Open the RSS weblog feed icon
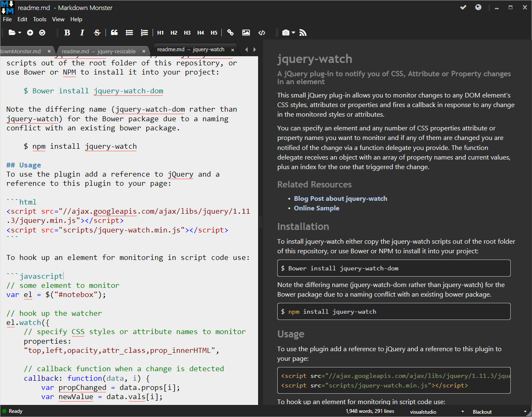 coord(303,32)
